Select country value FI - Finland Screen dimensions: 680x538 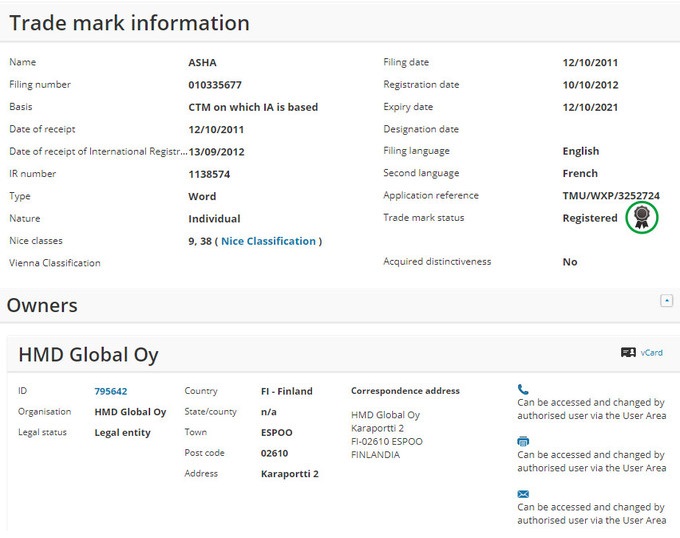(x=287, y=391)
